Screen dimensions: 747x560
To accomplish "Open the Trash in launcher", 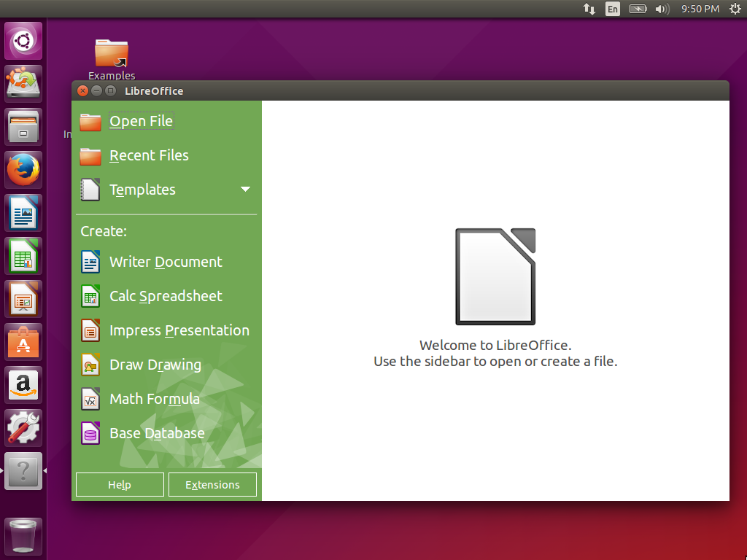I will [23, 537].
